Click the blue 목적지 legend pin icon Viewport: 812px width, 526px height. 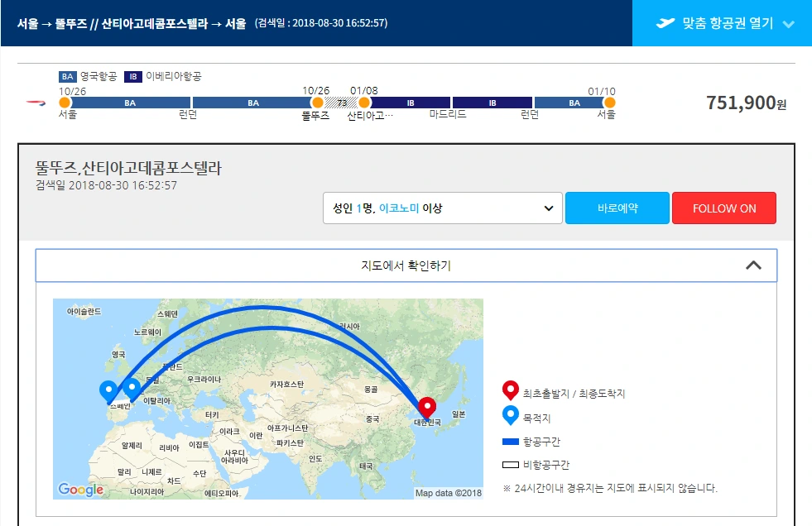511,414
